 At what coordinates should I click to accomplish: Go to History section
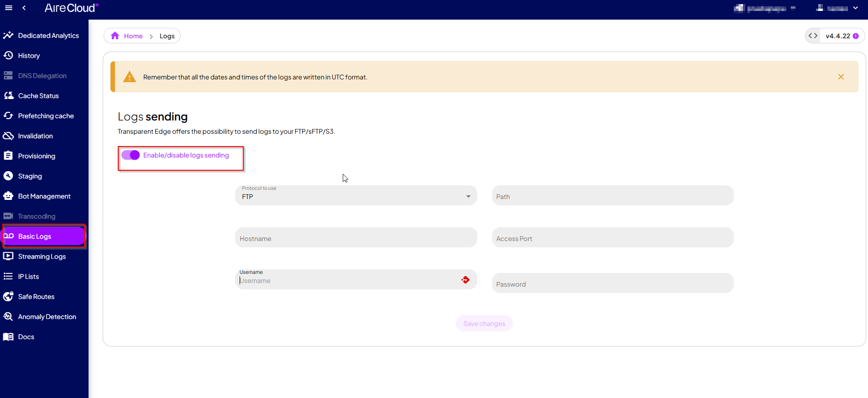tap(44, 55)
